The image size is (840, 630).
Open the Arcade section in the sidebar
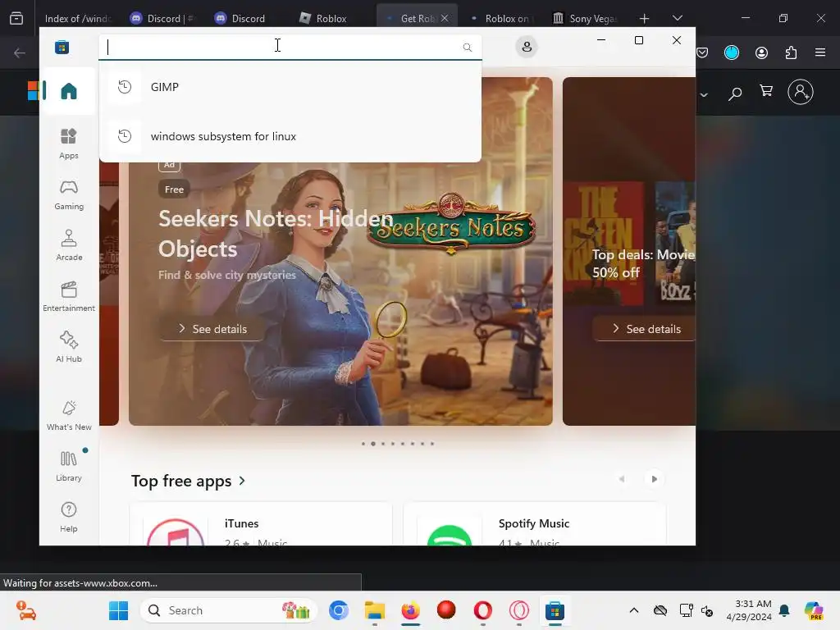pyautogui.click(x=69, y=245)
